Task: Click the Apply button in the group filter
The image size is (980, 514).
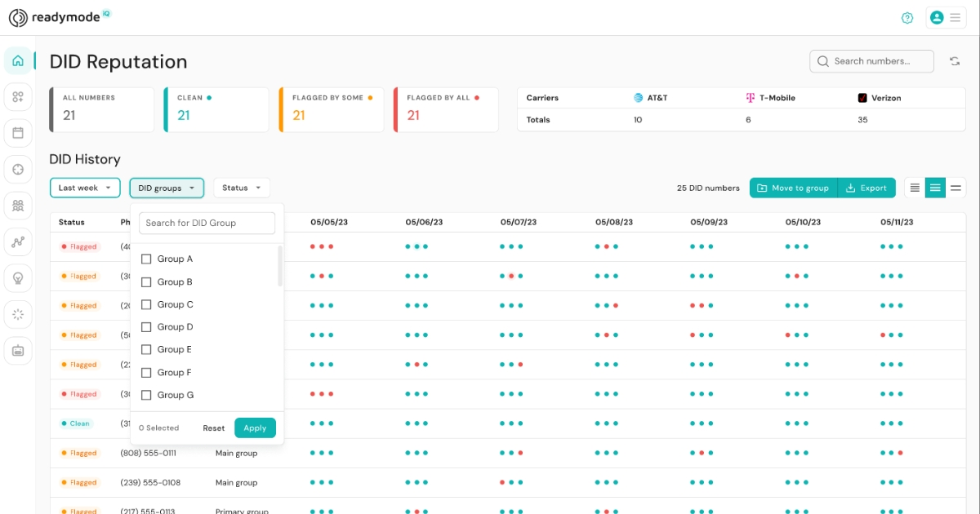Action: [x=255, y=427]
